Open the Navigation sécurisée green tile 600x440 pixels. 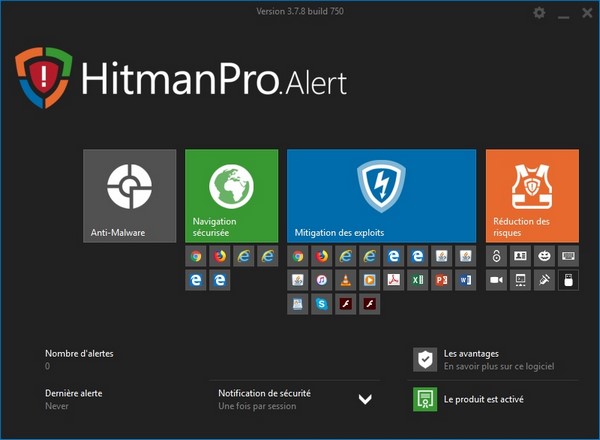[x=232, y=196]
